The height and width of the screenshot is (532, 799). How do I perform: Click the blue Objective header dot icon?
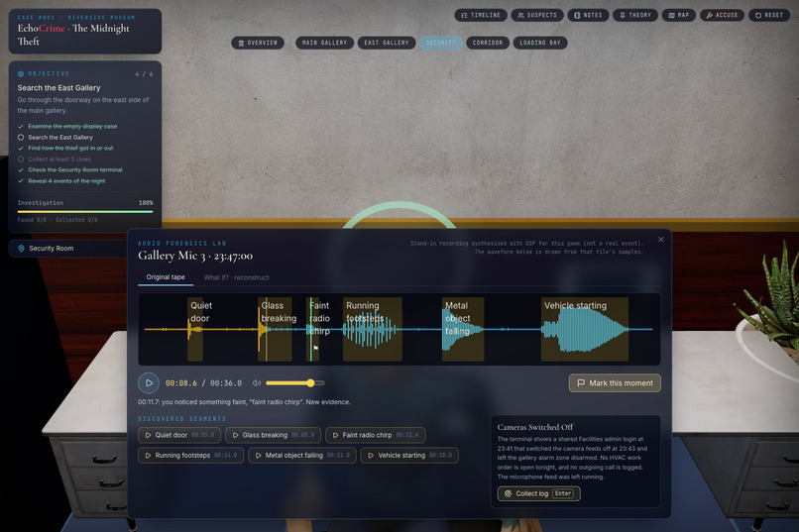tap(21, 74)
